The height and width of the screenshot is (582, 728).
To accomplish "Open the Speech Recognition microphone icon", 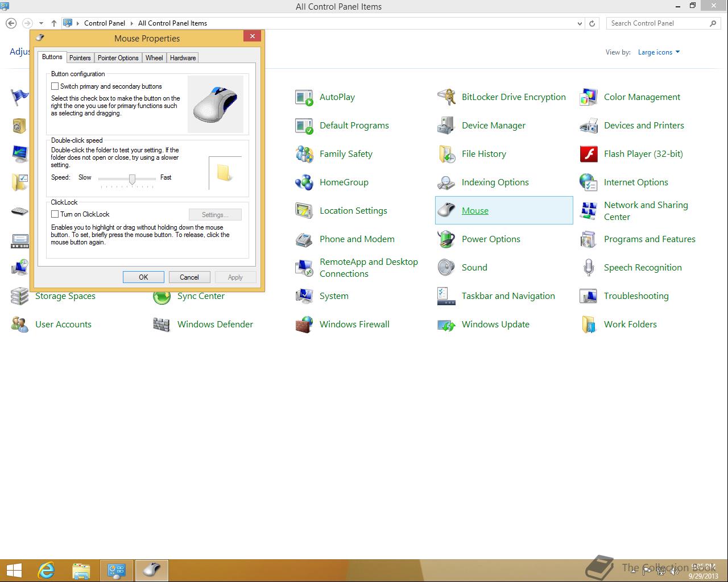I will (589, 268).
